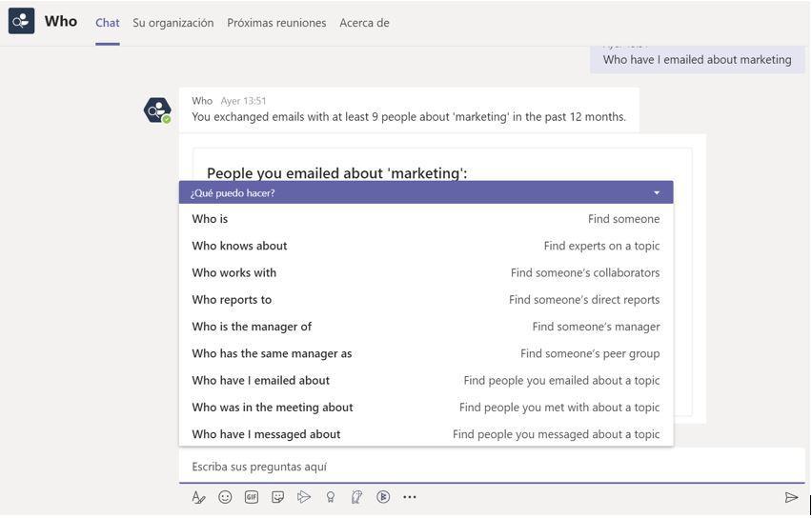Viewport: 812px width, 518px height.
Task: Click the 'You exchanged emails with at least 9 people' reply
Action: click(x=409, y=117)
